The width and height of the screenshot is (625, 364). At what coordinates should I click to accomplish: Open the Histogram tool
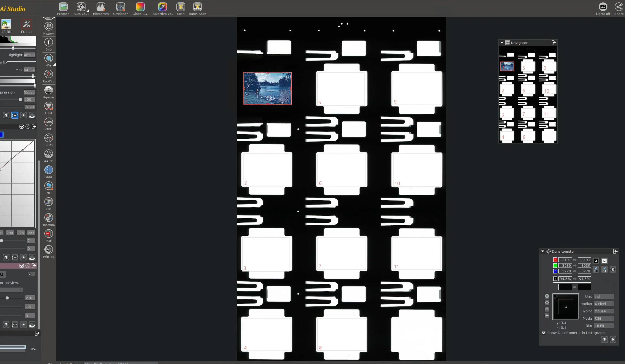click(101, 7)
